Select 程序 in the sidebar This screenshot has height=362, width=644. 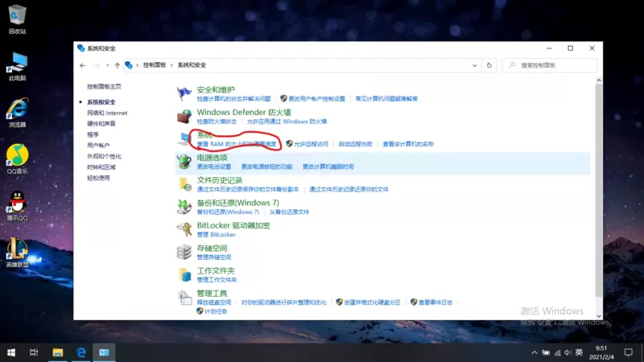pos(93,134)
